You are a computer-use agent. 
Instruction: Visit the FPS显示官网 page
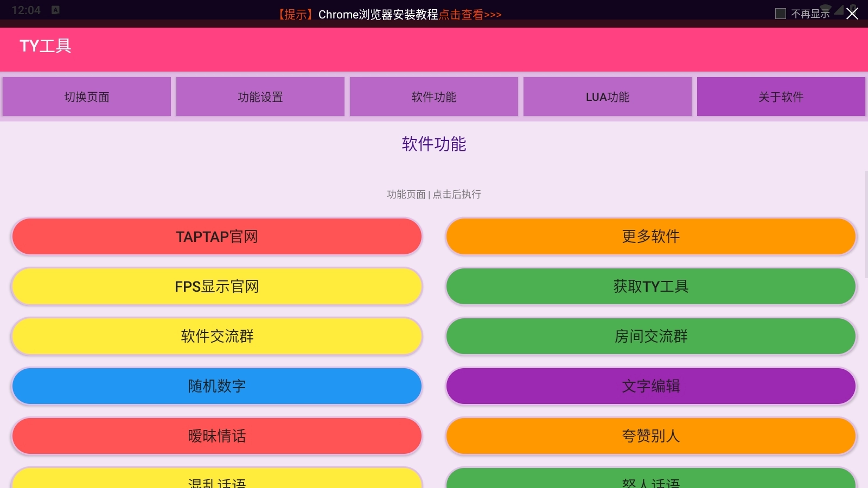pos(216,286)
